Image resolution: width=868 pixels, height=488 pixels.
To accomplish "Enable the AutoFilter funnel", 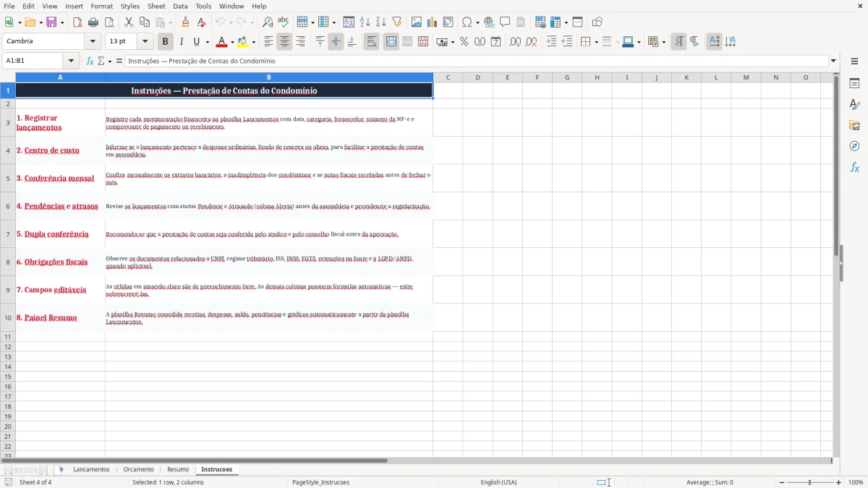I will tap(397, 22).
